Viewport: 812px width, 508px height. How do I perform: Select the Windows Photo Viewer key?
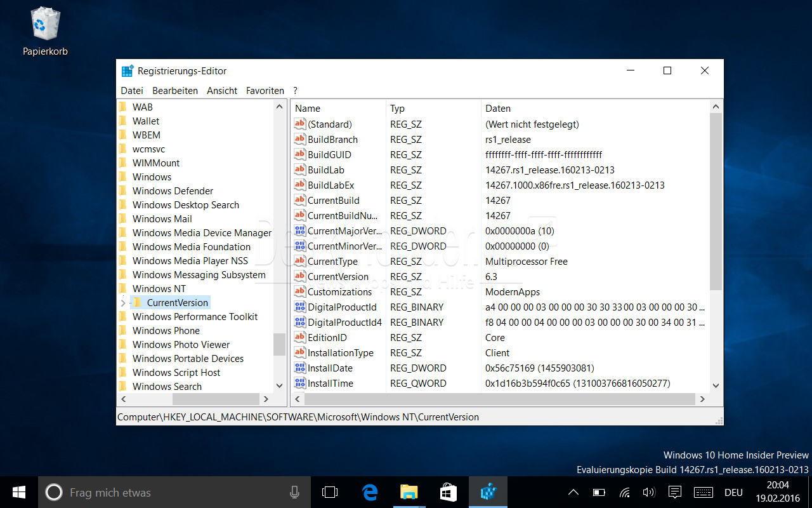[181, 345]
